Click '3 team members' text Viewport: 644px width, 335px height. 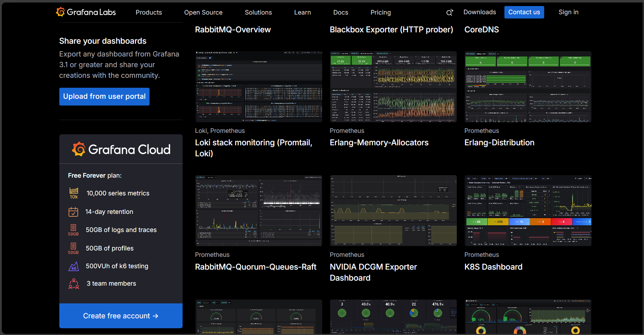[111, 283]
